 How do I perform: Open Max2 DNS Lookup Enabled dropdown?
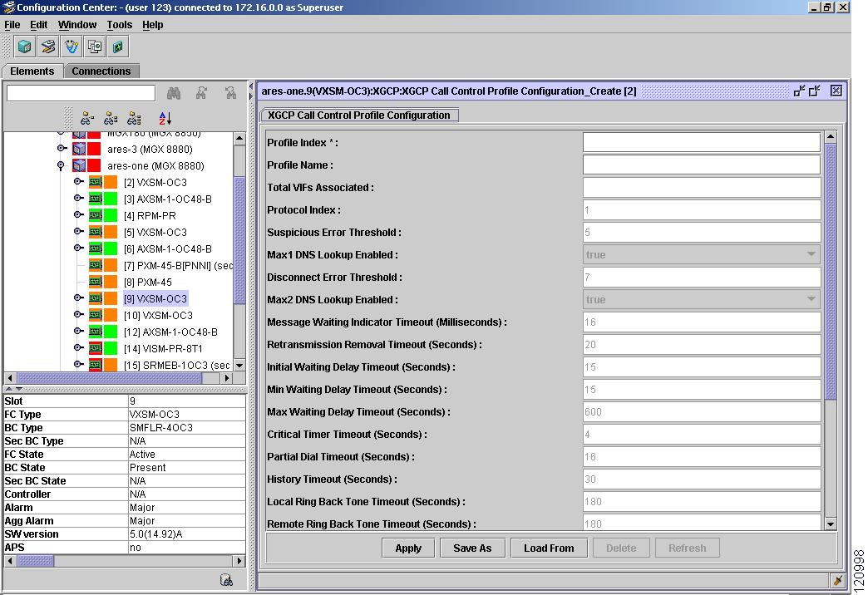[811, 299]
